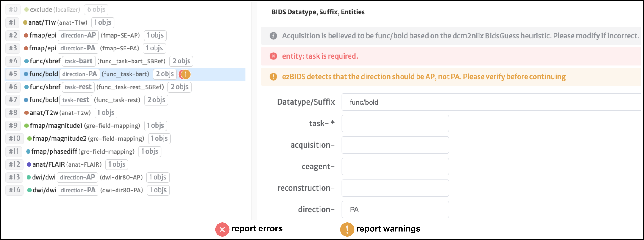Image resolution: width=644 pixels, height=240 pixels.
Task: Click the red error icon beside task required
Action: pyautogui.click(x=273, y=56)
